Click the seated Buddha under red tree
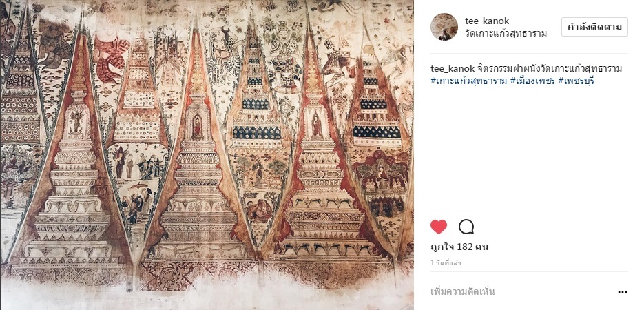This screenshot has height=310, width=644. [382, 174]
